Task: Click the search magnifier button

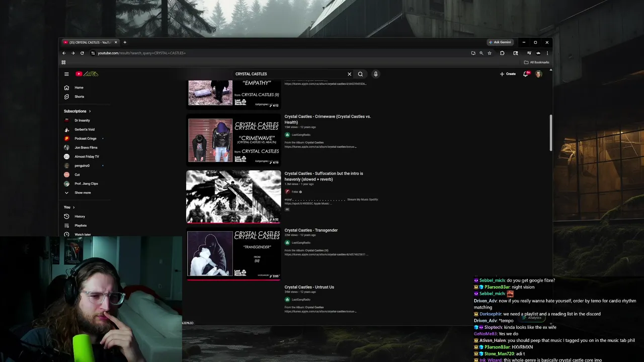Action: tap(360, 74)
